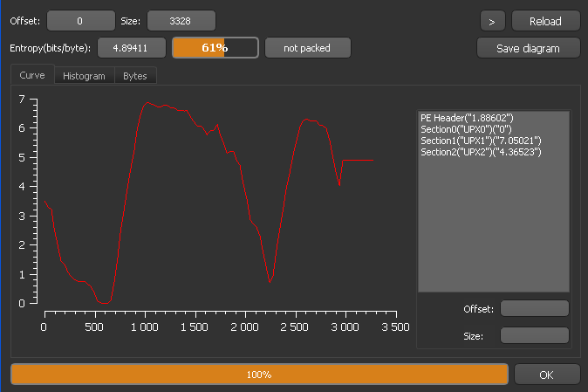Select the PE Header entry in list
Screen dimensions: 588x392
click(x=467, y=118)
